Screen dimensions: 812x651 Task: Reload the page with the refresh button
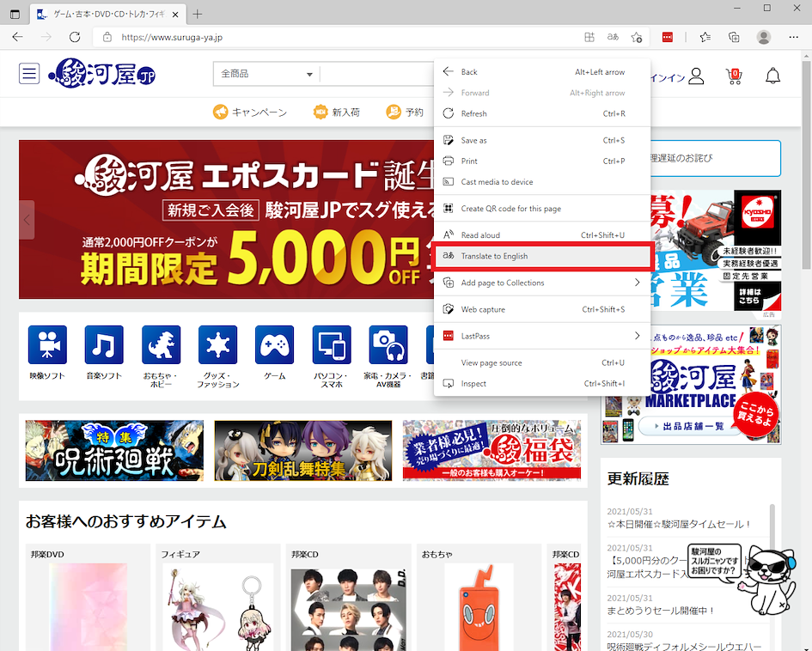click(75, 37)
